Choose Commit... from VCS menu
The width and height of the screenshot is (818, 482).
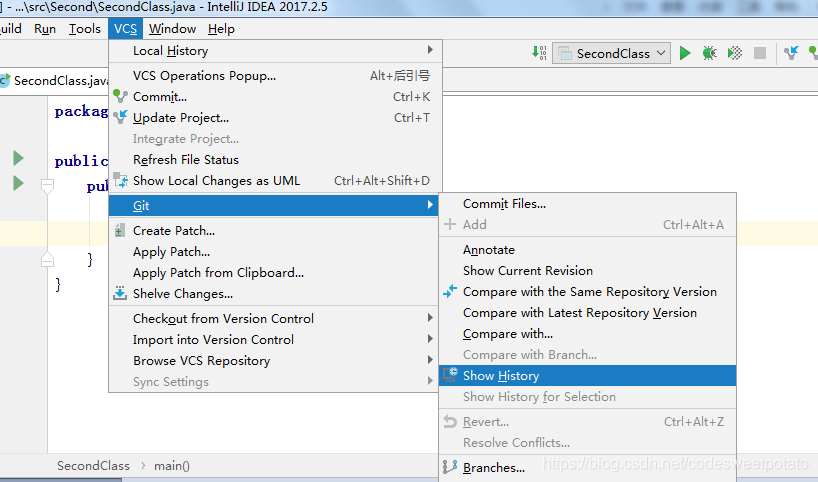(x=275, y=97)
